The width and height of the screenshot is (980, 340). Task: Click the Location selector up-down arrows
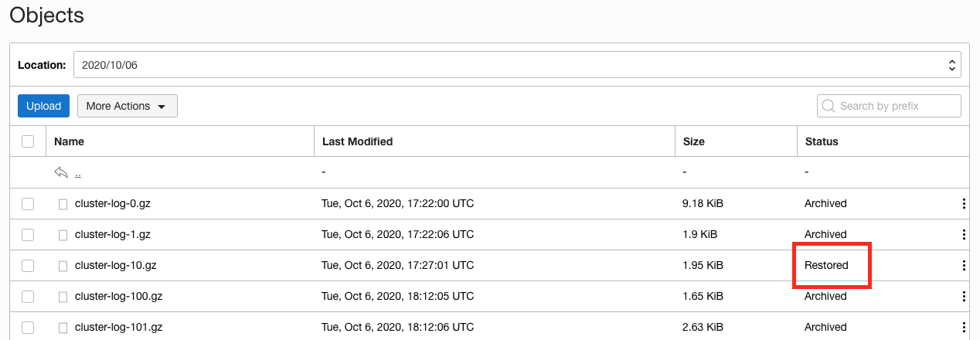coord(952,66)
